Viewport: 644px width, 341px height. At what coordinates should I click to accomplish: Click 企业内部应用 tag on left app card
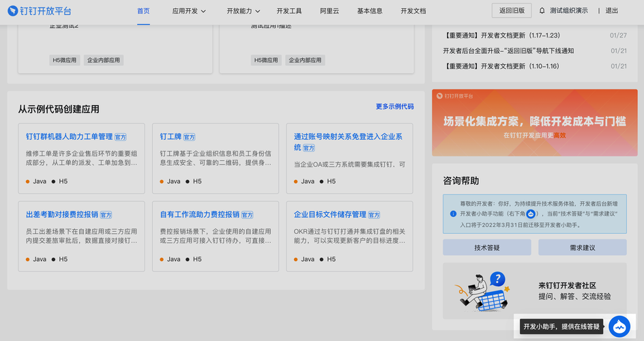click(x=104, y=60)
